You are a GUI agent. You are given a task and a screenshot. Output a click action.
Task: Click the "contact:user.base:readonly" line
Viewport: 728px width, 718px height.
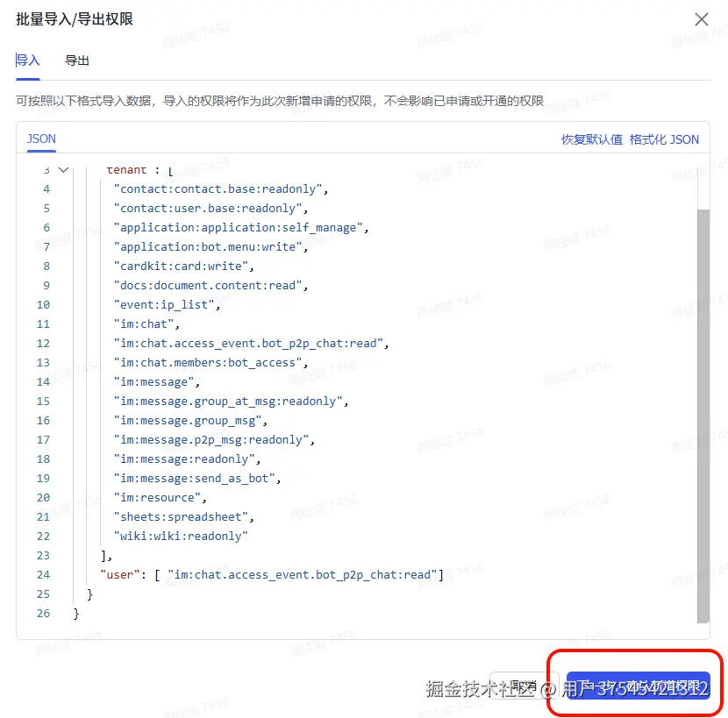click(211, 209)
